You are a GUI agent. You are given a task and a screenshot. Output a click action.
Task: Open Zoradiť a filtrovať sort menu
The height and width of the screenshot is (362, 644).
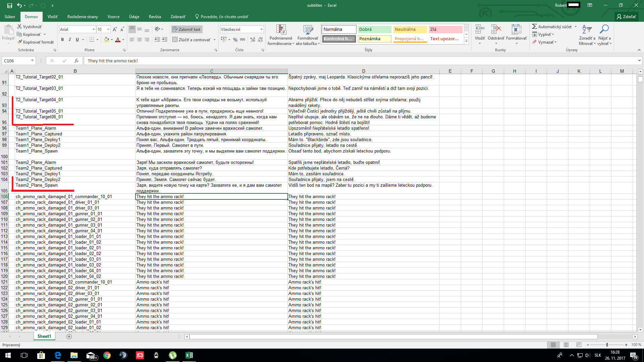(587, 35)
